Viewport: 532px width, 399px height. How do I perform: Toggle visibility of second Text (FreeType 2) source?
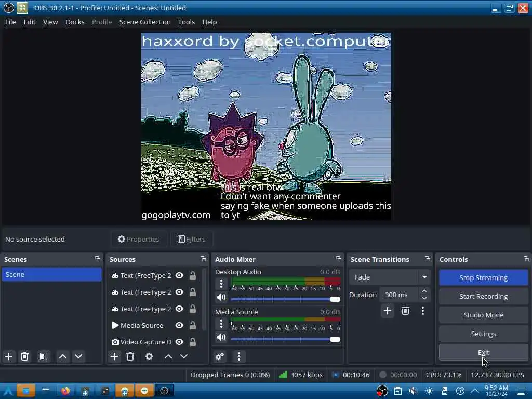click(x=179, y=292)
